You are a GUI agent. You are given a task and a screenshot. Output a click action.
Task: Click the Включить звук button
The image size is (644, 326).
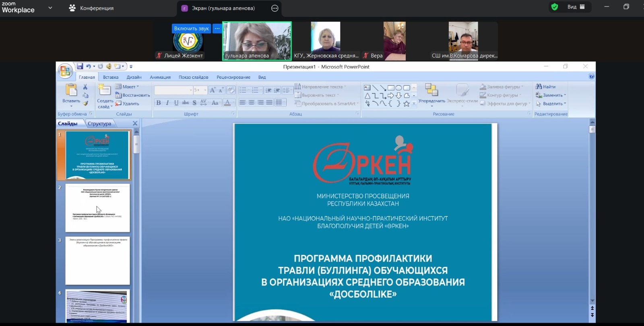tap(191, 29)
